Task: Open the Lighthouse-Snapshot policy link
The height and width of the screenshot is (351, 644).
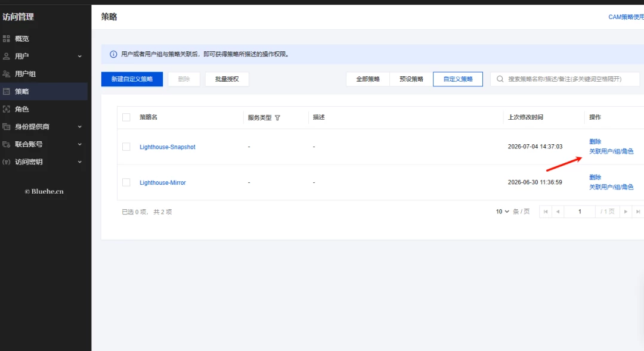Action: (x=168, y=147)
